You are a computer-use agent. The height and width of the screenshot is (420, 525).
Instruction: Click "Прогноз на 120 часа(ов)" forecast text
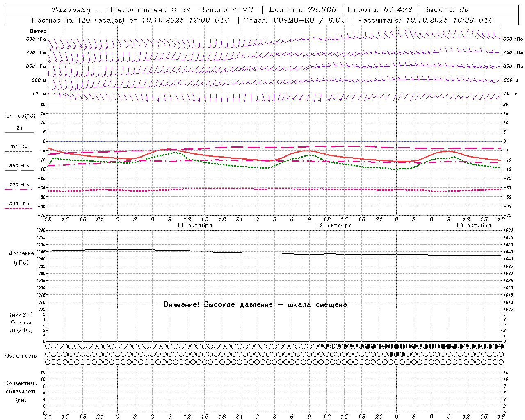[78, 20]
